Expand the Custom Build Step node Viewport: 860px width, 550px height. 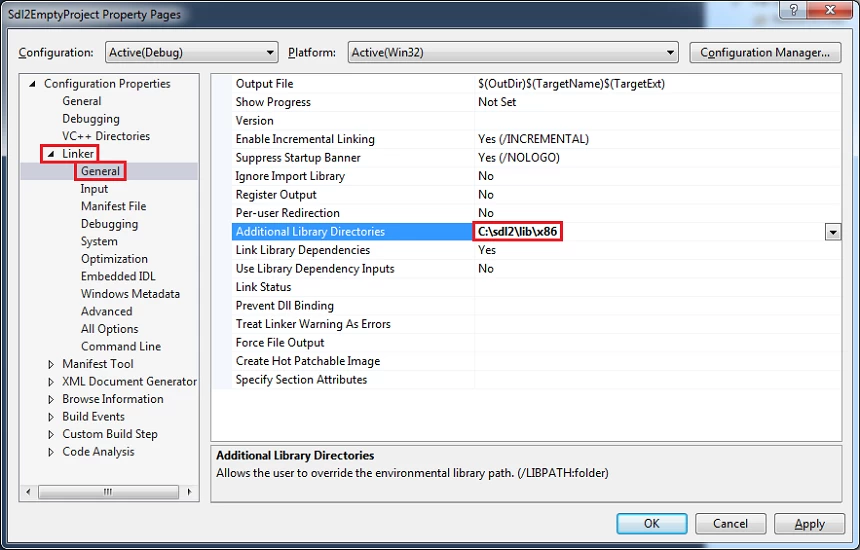point(51,434)
